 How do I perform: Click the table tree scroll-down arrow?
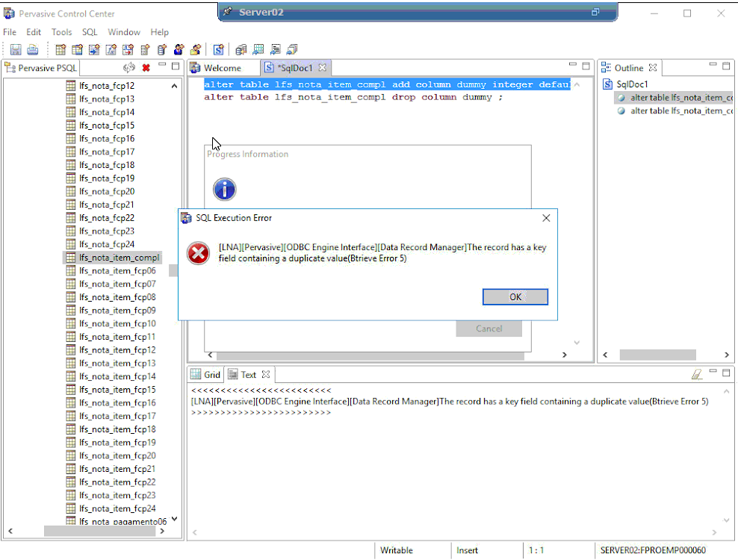(175, 519)
